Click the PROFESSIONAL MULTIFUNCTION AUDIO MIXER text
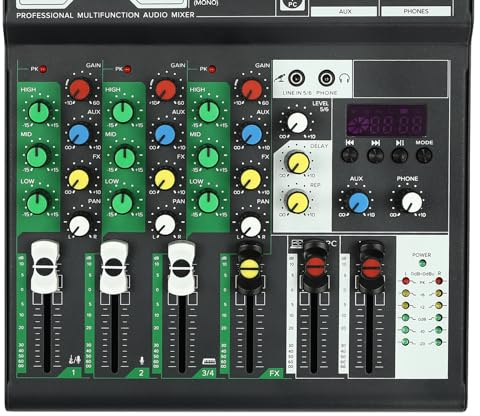 pyautogui.click(x=105, y=15)
